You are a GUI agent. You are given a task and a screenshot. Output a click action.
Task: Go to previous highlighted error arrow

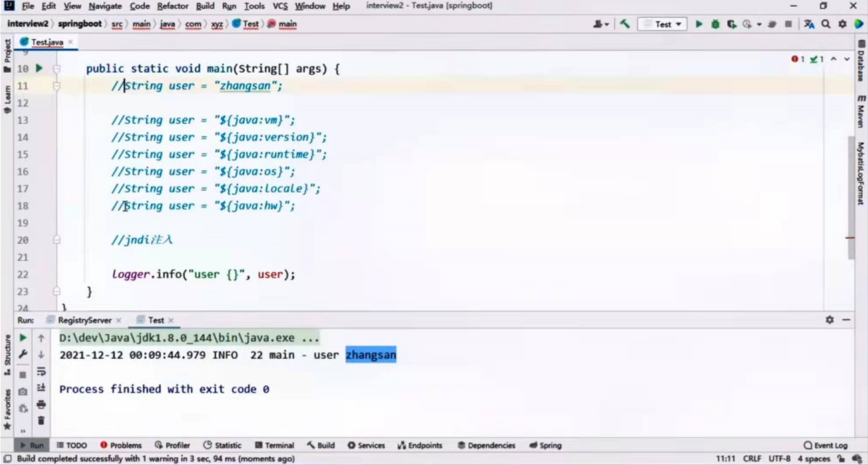834,59
